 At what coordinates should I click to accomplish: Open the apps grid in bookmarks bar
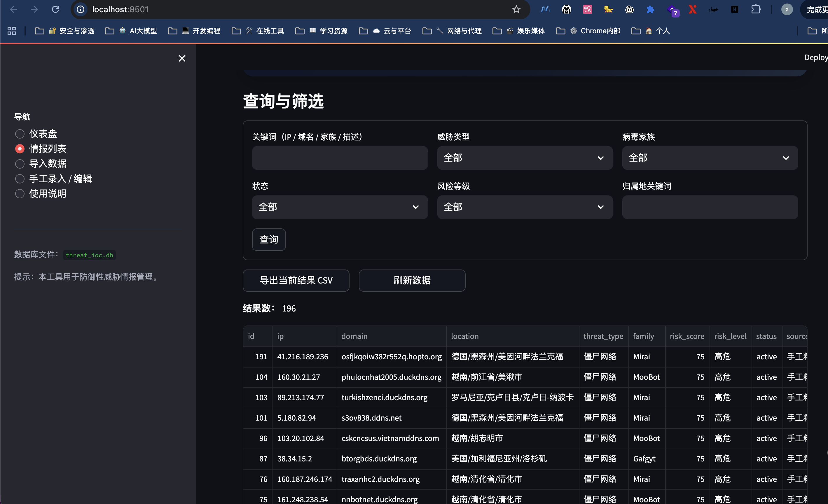pos(12,31)
